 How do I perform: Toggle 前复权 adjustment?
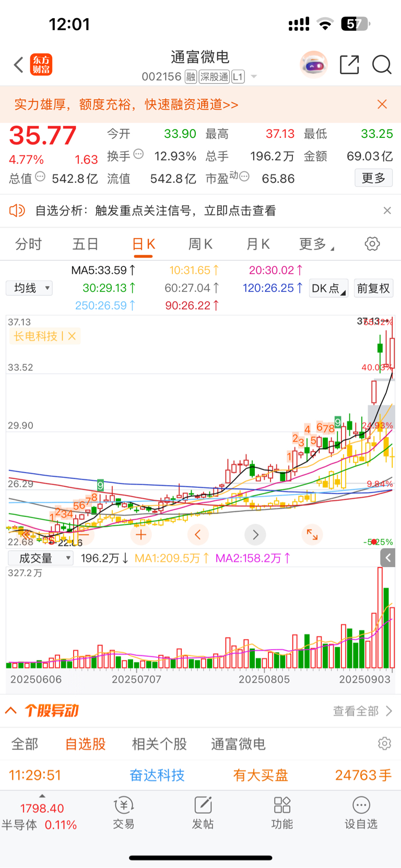[373, 288]
